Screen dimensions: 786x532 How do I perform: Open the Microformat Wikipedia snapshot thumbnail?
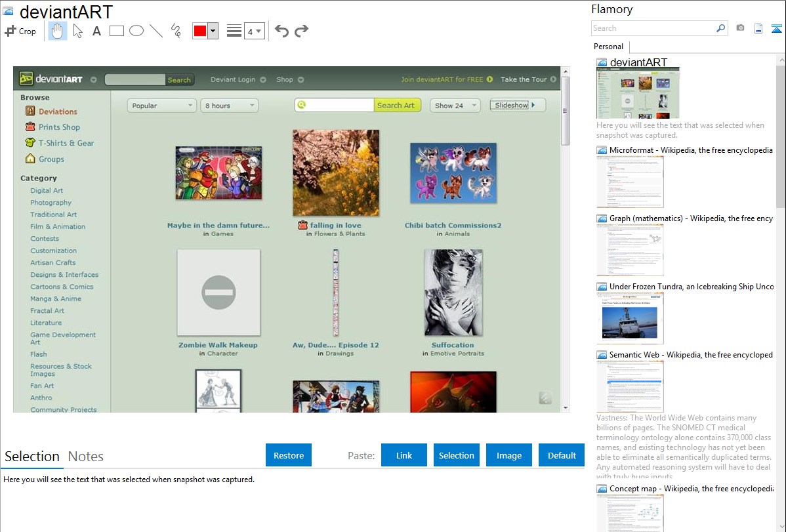630,182
